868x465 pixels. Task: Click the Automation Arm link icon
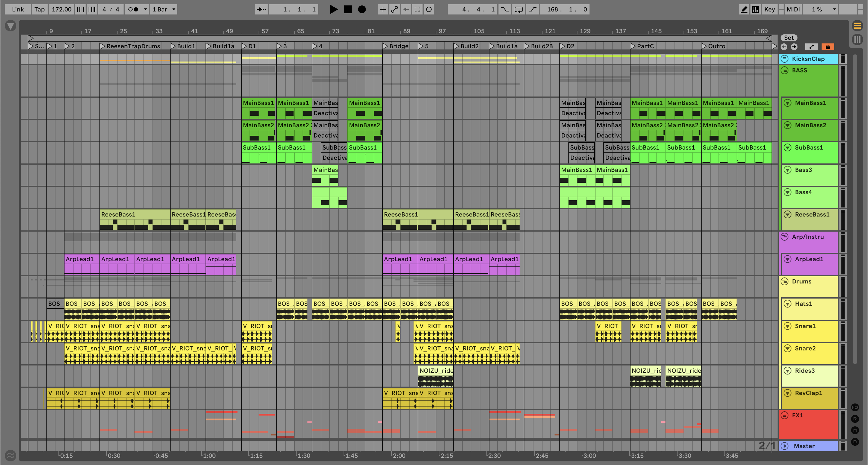(394, 9)
